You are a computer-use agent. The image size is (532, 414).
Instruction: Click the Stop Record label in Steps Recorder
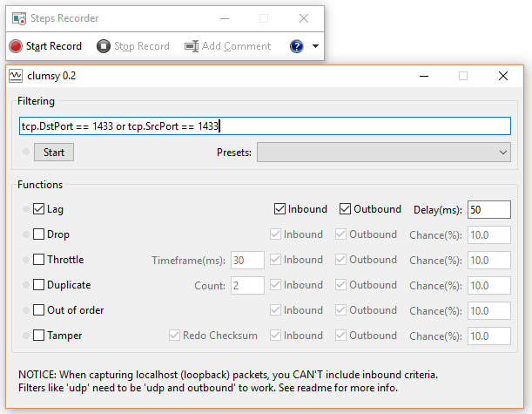click(x=142, y=46)
